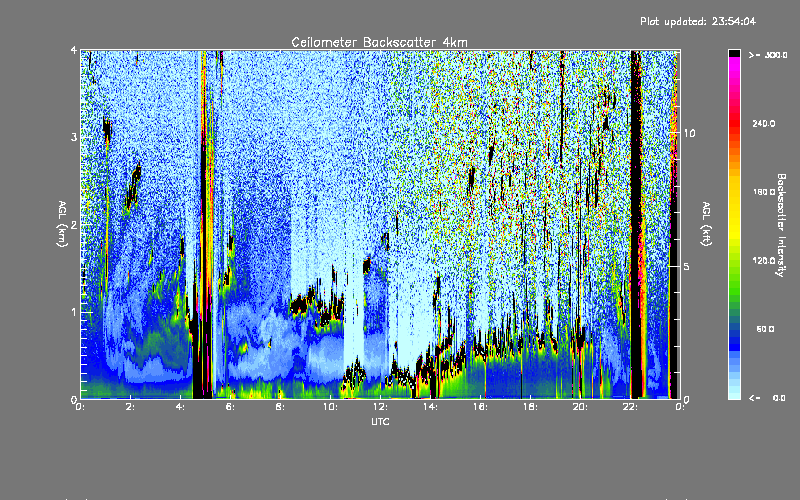
Task: Click the wide black data gap near 22 UTC
Action: coord(636,224)
